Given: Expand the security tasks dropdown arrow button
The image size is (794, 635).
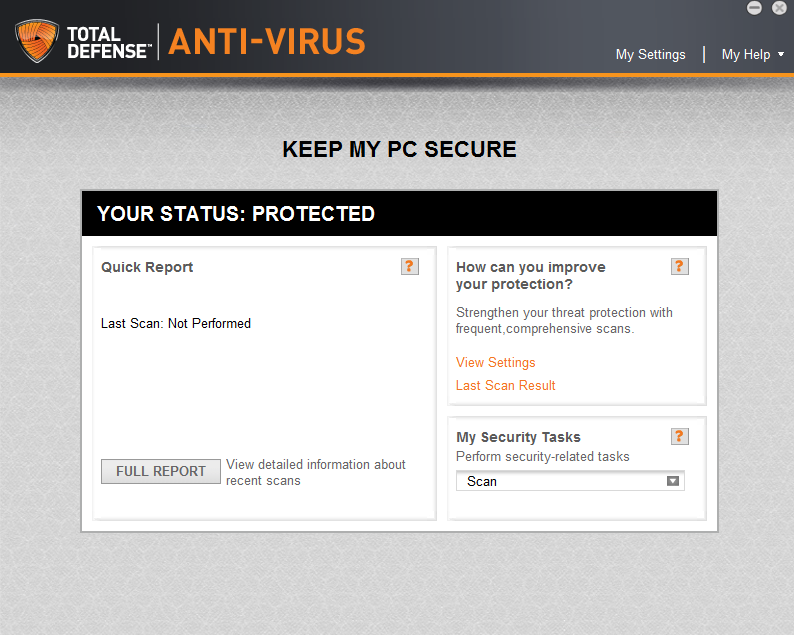Looking at the screenshot, I should (x=672, y=481).
